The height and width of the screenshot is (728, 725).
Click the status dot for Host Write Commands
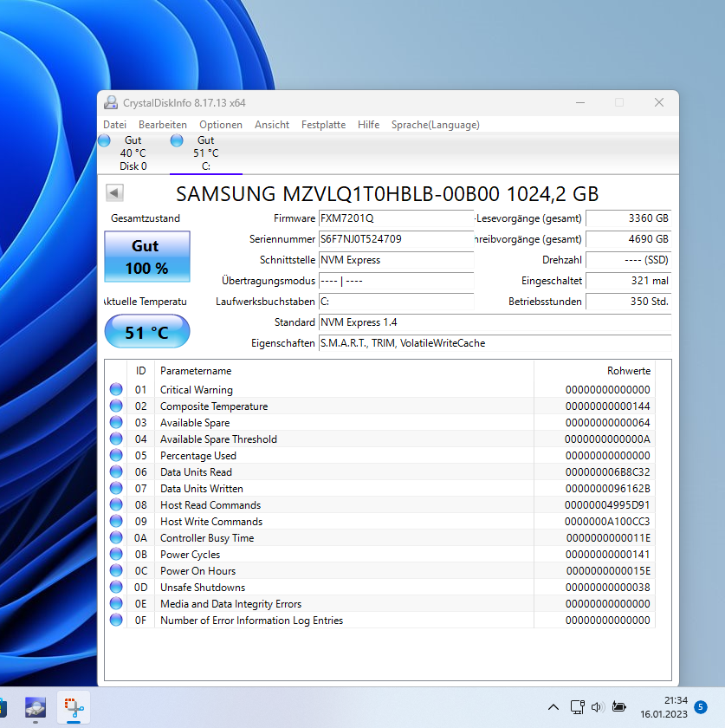click(x=116, y=521)
